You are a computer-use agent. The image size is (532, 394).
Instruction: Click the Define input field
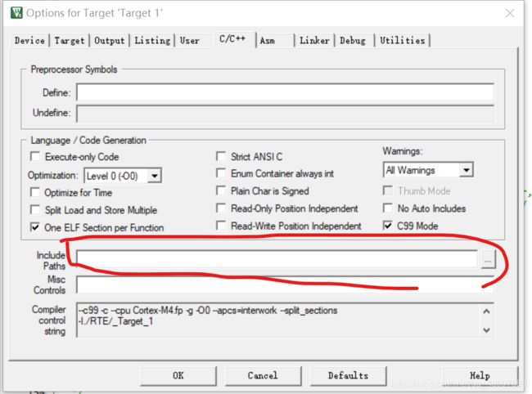(285, 92)
